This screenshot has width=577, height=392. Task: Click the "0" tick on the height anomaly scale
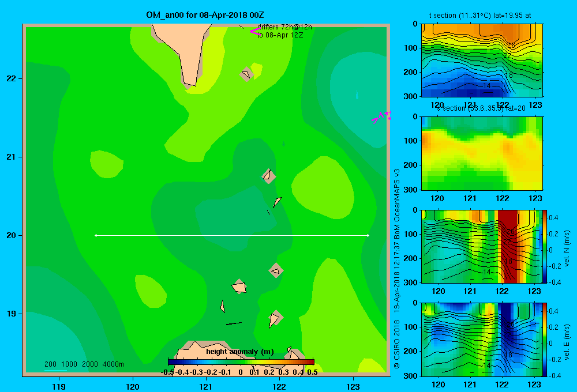coord(240,372)
